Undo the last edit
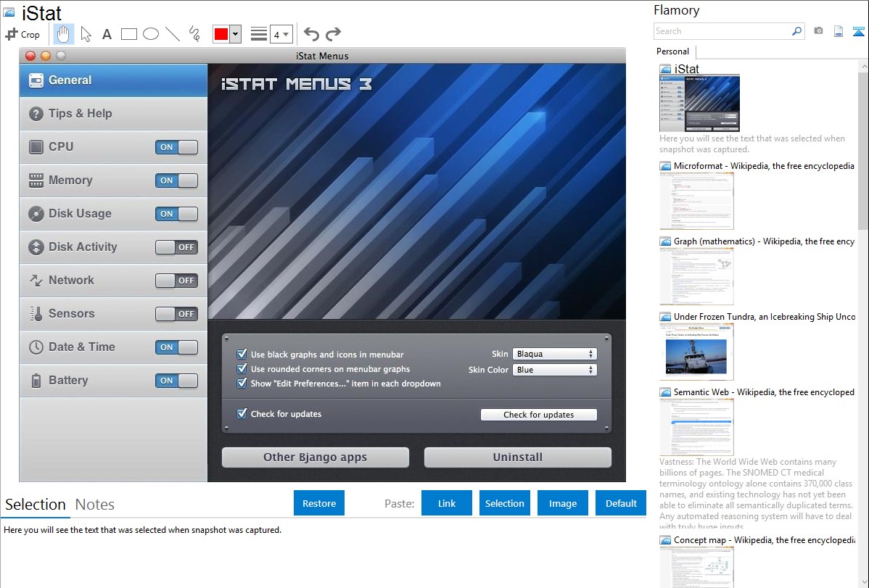Viewport: 869px width, 588px height. point(311,34)
